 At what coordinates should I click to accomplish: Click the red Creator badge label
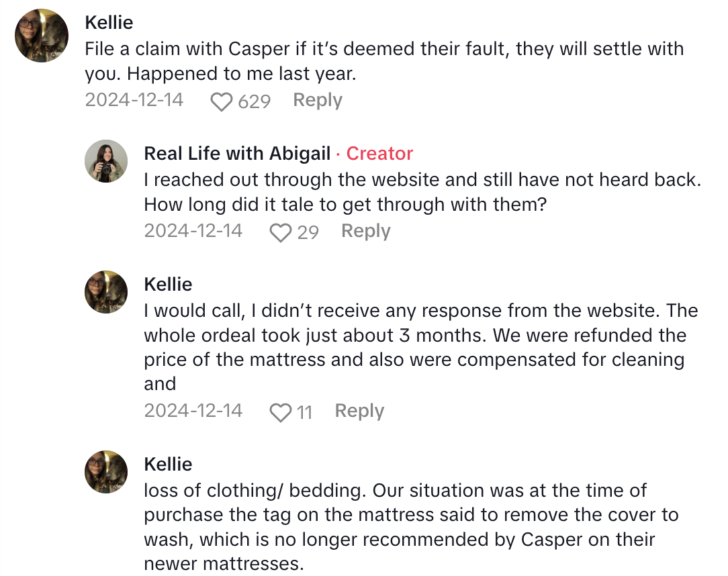point(379,154)
